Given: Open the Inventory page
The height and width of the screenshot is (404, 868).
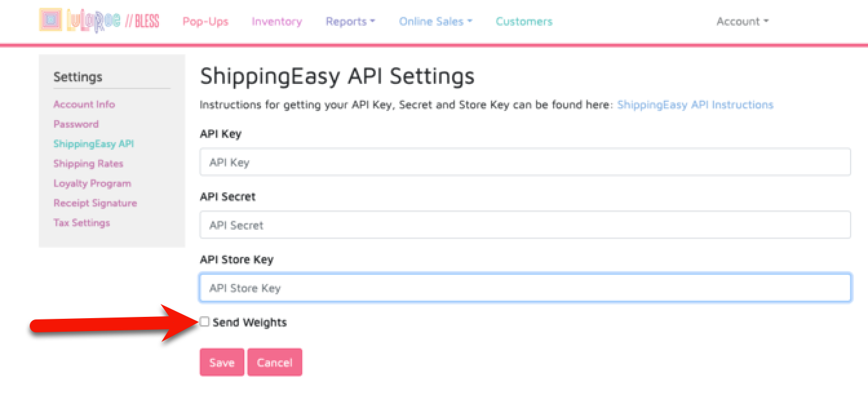Looking at the screenshot, I should [276, 21].
